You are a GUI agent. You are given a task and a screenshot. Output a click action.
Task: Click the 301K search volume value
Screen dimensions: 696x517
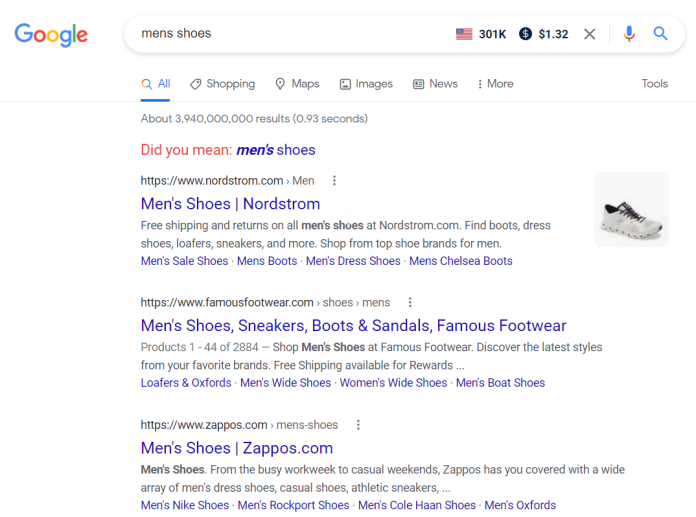492,34
